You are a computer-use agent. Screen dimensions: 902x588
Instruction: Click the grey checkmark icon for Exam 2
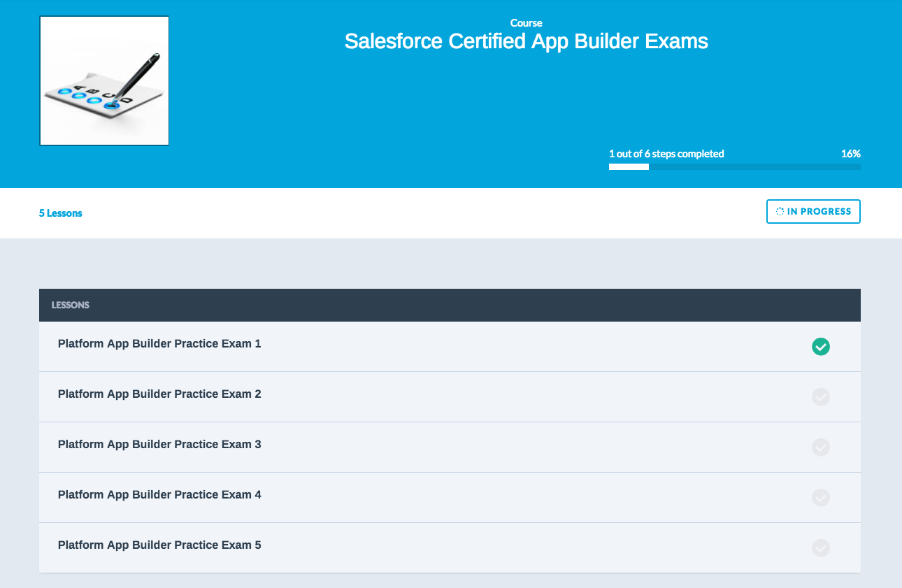tap(820, 396)
